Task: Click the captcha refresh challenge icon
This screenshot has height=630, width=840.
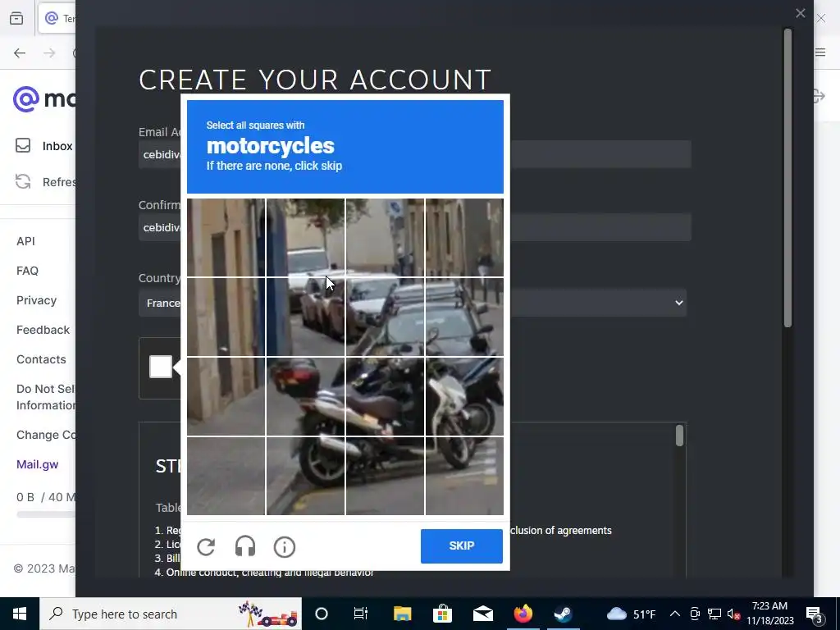Action: [x=206, y=547]
